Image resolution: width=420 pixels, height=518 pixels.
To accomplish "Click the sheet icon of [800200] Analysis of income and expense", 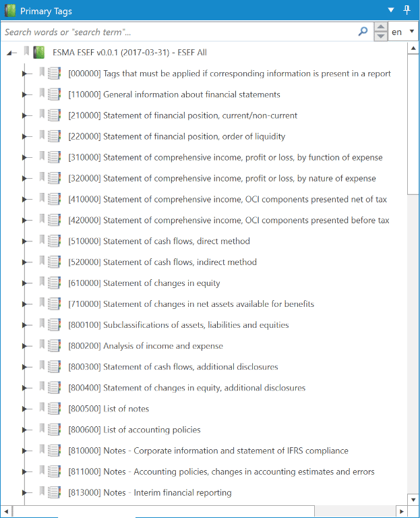I will [x=54, y=346].
